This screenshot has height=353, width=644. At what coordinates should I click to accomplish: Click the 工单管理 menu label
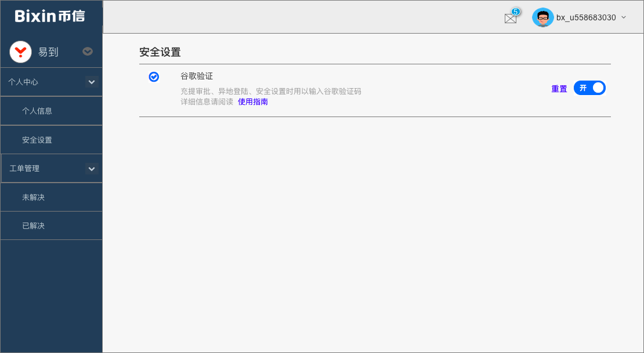point(24,169)
